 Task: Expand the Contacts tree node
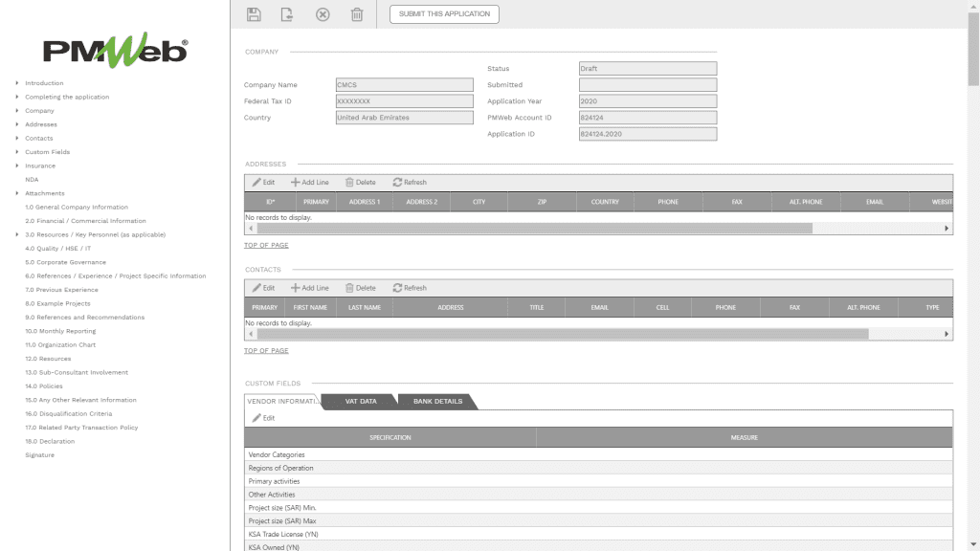tap(17, 138)
